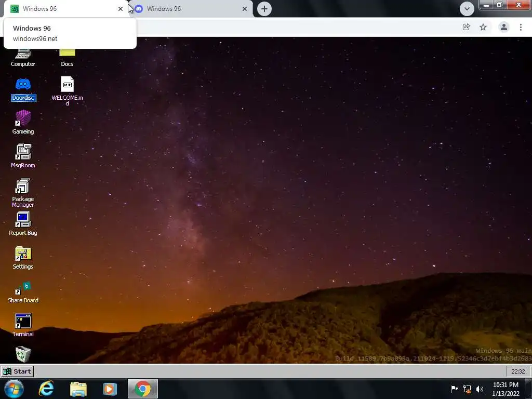Open the Recycle Bin icon
This screenshot has width=532, height=399.
point(23,354)
